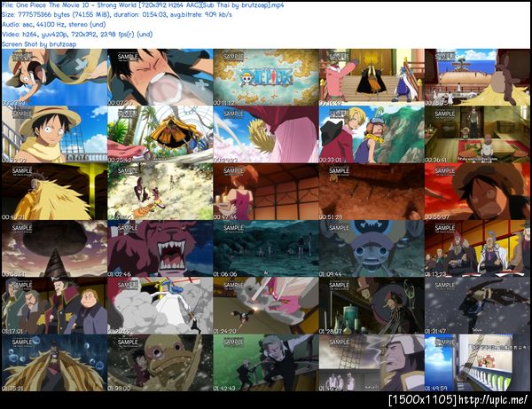Click the Video: h264 codec info line
The height and width of the screenshot is (409, 532).
(x=77, y=35)
